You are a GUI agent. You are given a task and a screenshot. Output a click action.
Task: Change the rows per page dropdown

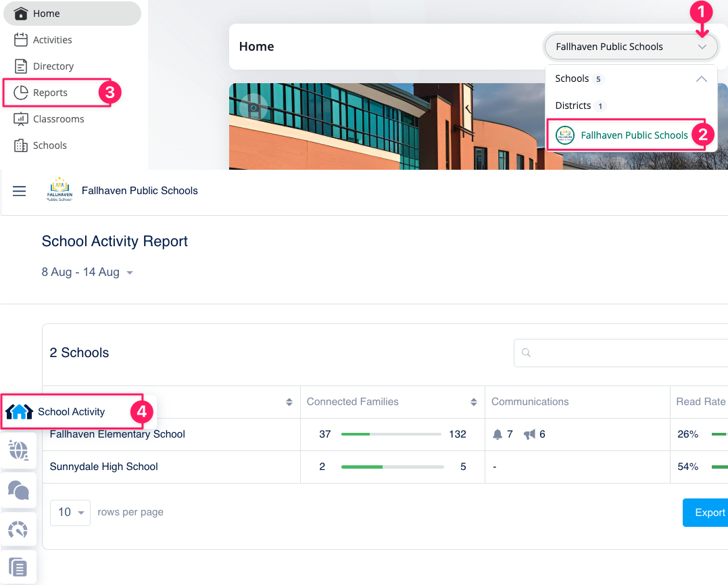70,513
